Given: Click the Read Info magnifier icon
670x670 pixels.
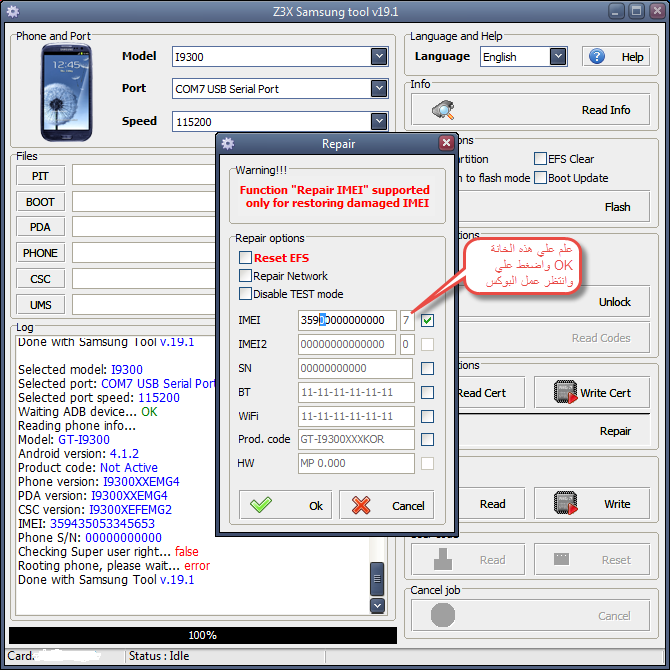Looking at the screenshot, I should (x=443, y=109).
